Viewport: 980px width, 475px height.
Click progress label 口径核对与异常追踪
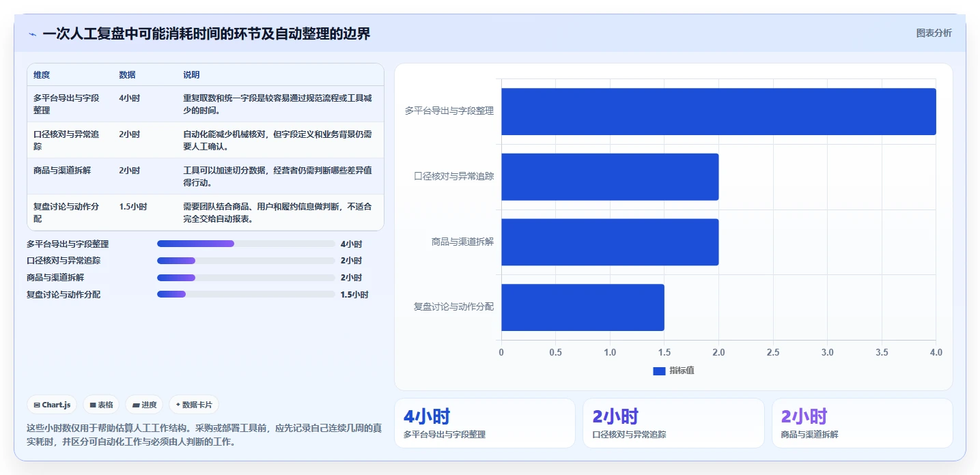[x=63, y=261]
